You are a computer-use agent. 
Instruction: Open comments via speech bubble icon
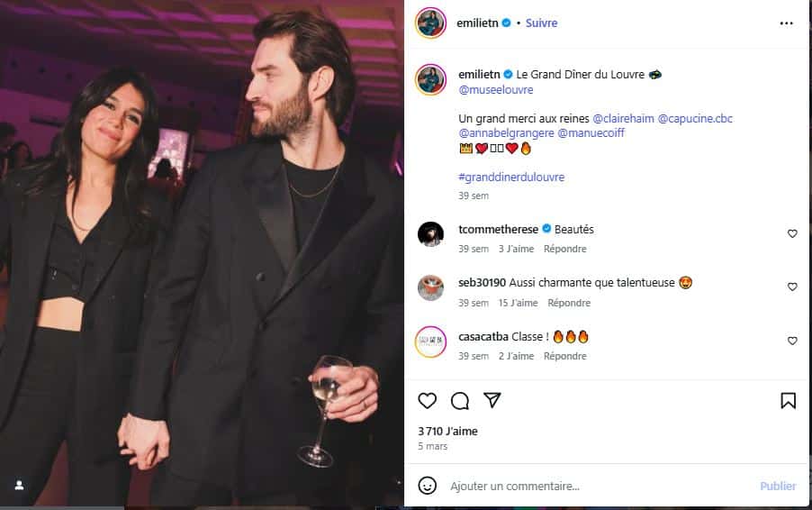click(x=460, y=401)
